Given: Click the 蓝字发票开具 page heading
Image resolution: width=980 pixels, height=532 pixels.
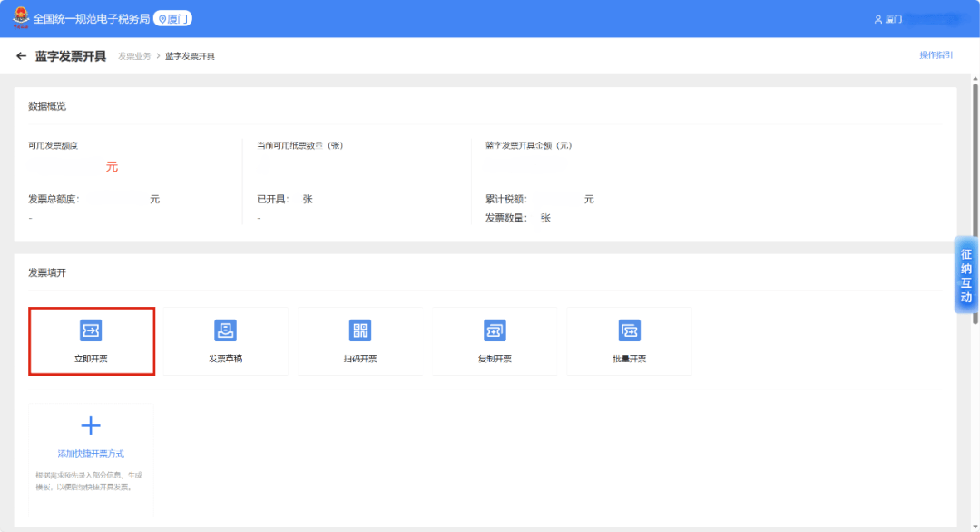Looking at the screenshot, I should pos(71,56).
